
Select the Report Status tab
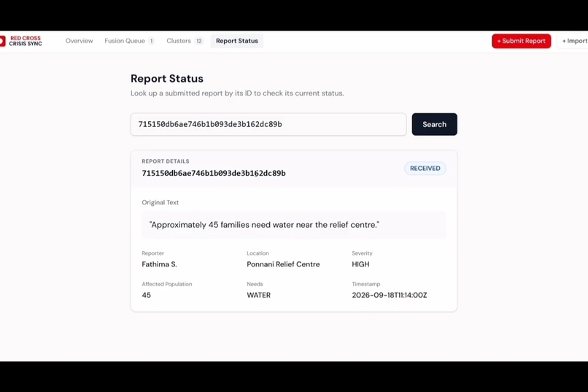click(x=236, y=41)
